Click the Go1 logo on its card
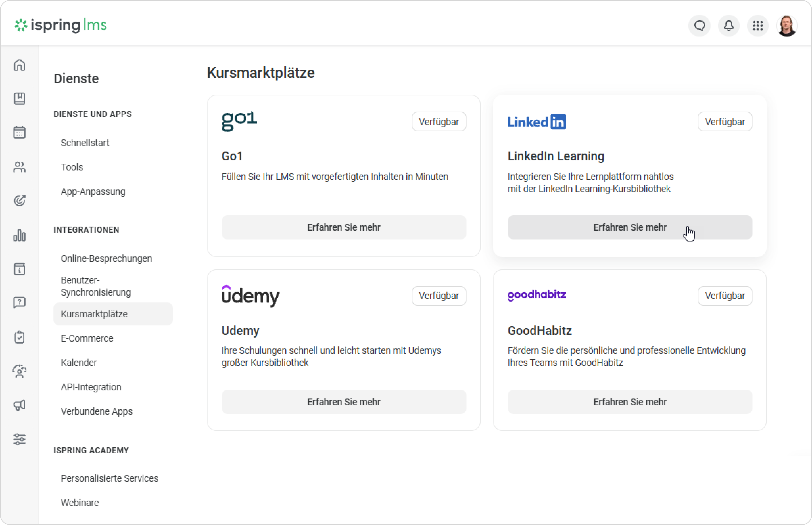The height and width of the screenshot is (525, 812). tap(239, 121)
